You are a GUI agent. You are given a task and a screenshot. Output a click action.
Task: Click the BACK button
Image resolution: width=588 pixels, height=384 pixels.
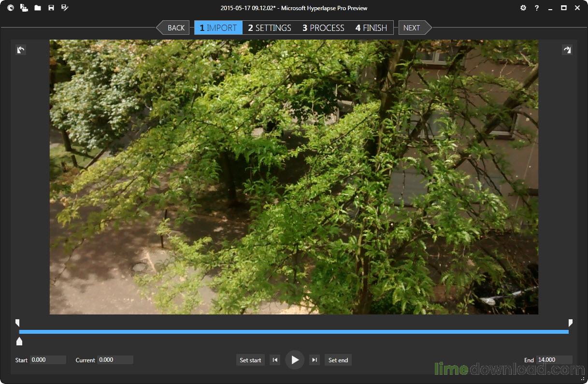click(x=176, y=28)
